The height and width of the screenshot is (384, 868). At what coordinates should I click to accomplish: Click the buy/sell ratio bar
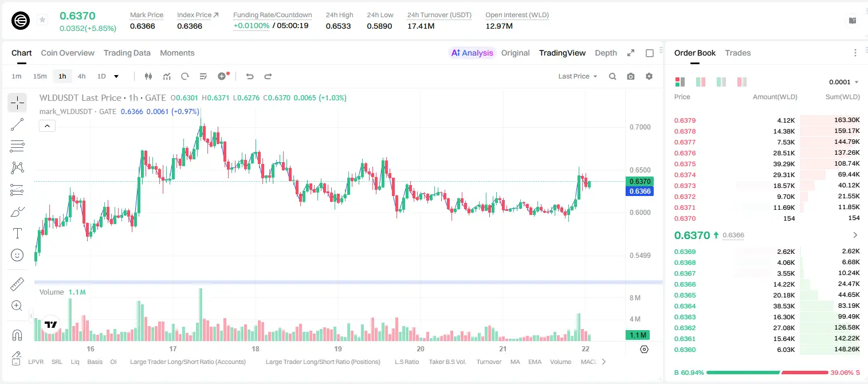tap(767, 373)
